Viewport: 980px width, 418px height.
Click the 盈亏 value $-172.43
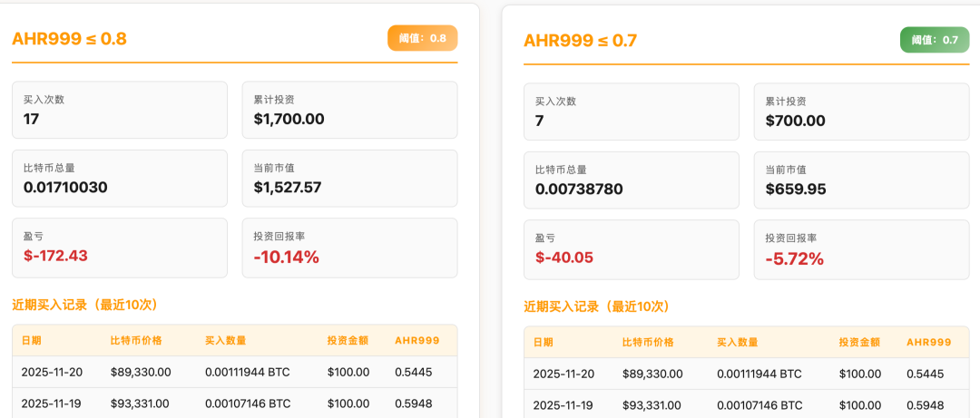(55, 255)
